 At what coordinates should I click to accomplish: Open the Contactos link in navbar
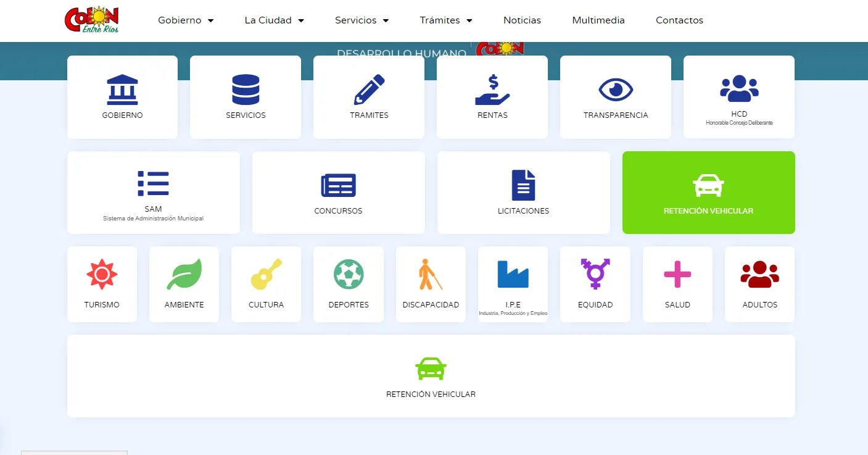[679, 20]
